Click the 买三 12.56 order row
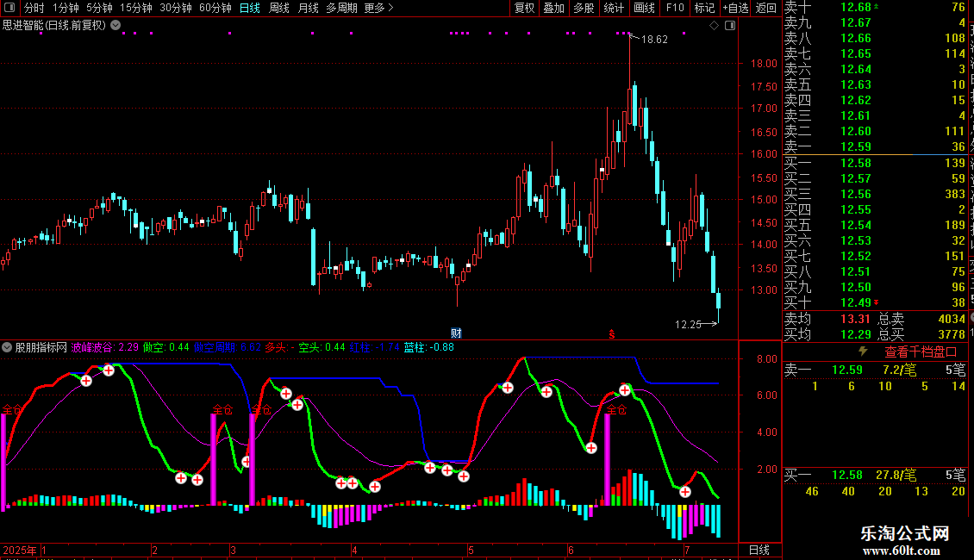The image size is (974, 560). tap(875, 194)
